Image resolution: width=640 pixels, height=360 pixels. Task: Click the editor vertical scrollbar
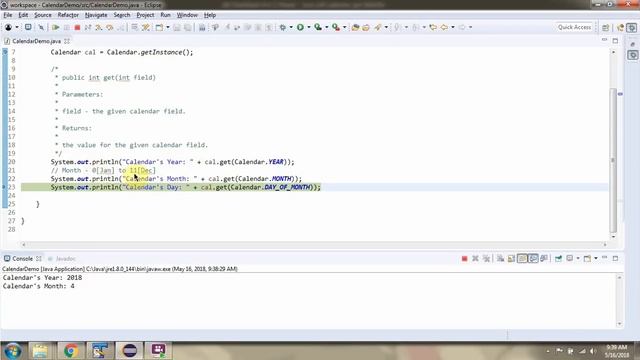[613, 159]
